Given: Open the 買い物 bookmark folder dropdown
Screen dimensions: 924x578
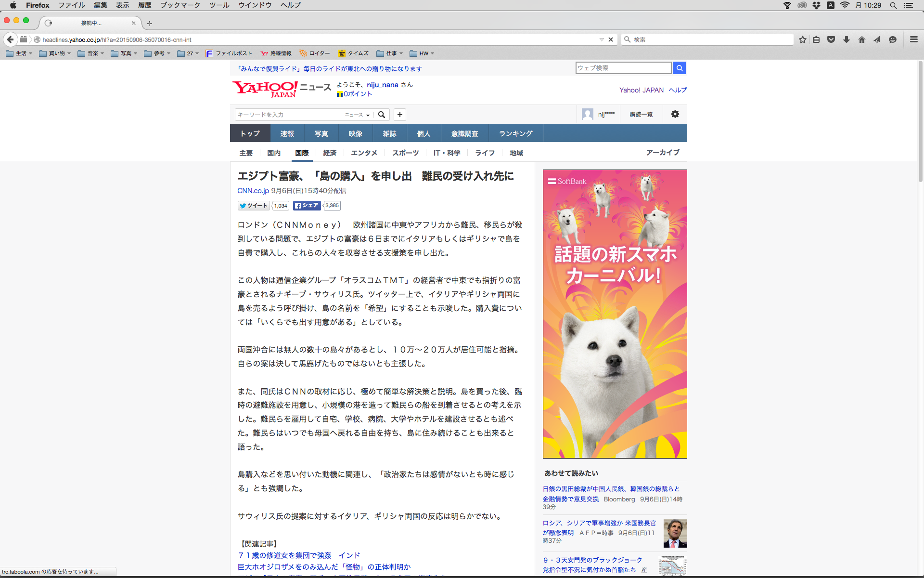Looking at the screenshot, I should point(55,53).
